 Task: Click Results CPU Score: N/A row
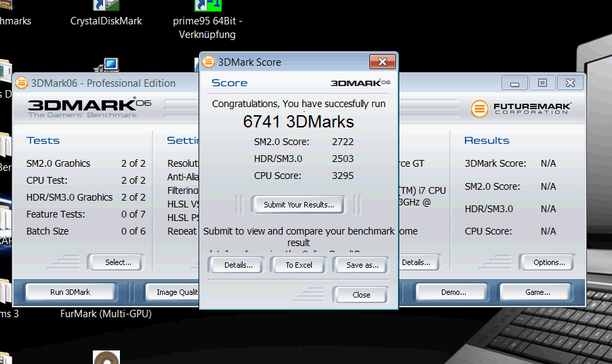[x=510, y=231]
